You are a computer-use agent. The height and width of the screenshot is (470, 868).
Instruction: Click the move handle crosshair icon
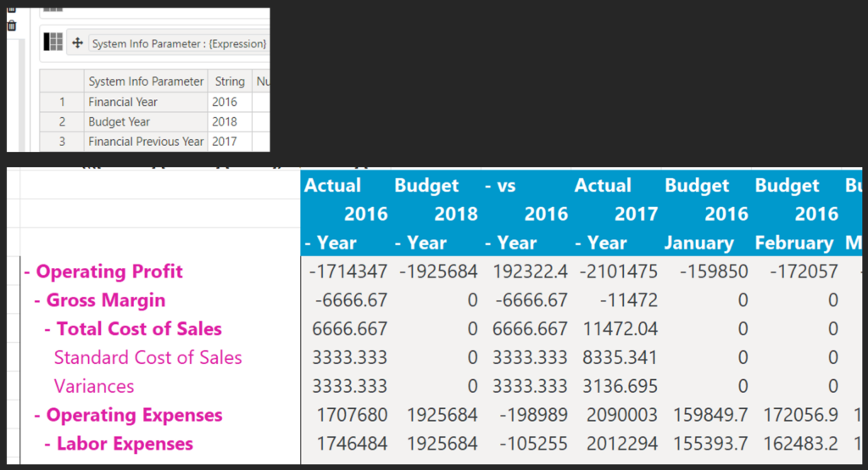coord(78,43)
